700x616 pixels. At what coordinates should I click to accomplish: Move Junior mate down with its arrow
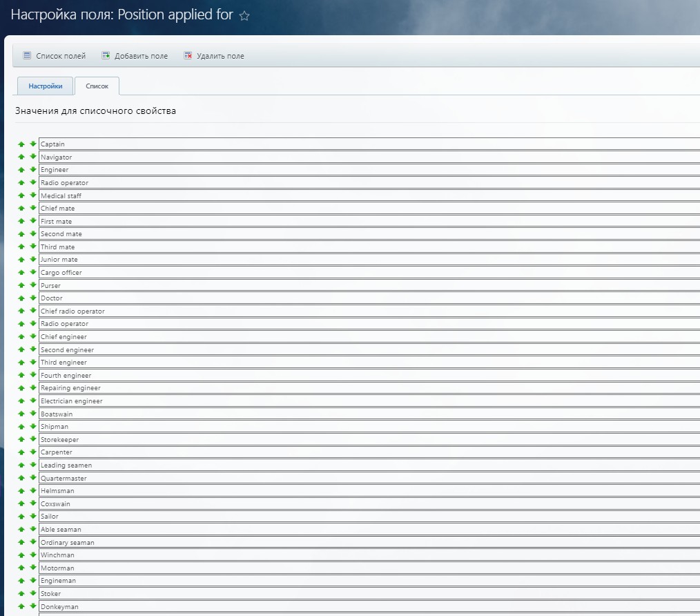point(33,260)
